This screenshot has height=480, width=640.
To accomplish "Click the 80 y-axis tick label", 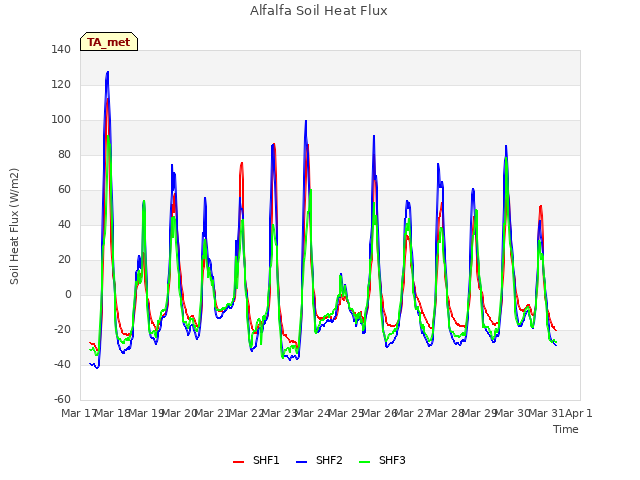I will [64, 155].
